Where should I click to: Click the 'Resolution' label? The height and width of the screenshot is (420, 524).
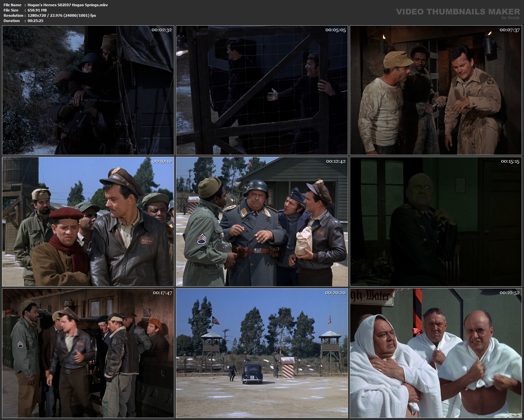pos(13,15)
